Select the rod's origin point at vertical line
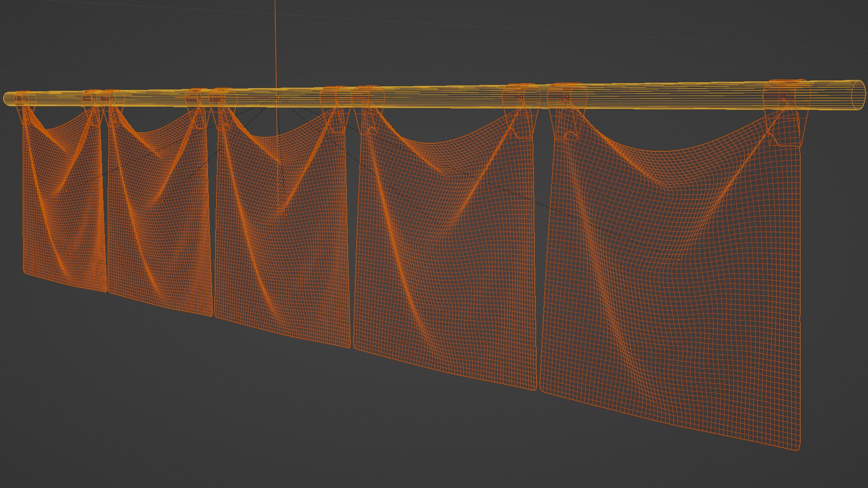Image resolution: width=868 pixels, height=488 pixels. click(278, 98)
